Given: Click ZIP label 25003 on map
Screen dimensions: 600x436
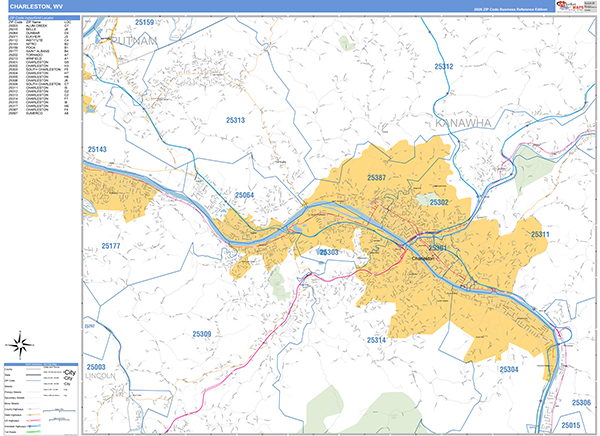Looking at the screenshot, I should click(96, 367).
